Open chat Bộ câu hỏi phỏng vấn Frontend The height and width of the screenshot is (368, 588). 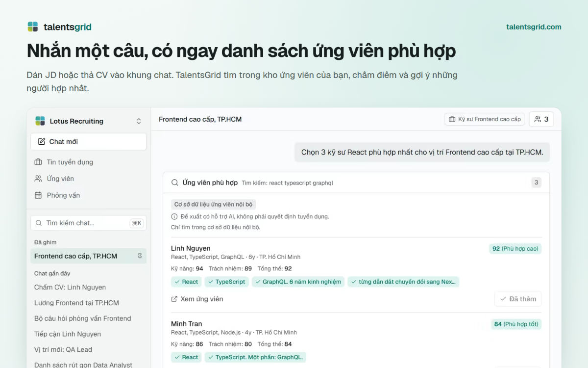click(x=82, y=318)
